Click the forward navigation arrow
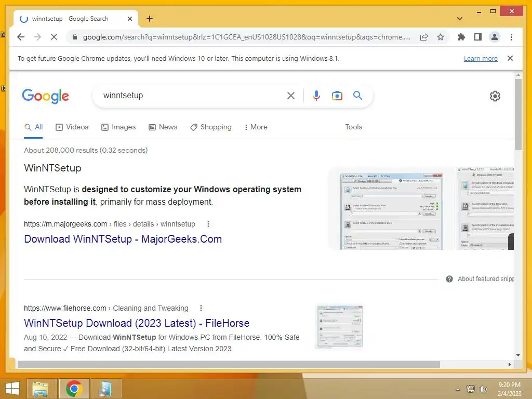The image size is (532, 399). [37, 37]
